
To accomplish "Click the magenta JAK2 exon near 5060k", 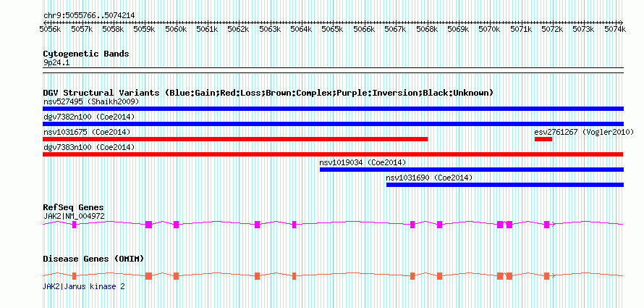I will pos(177,225).
